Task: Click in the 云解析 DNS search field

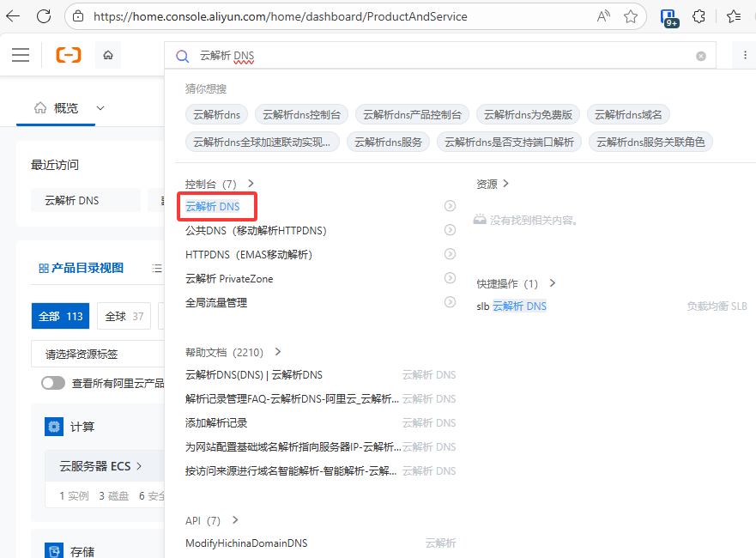Action: (x=429, y=56)
